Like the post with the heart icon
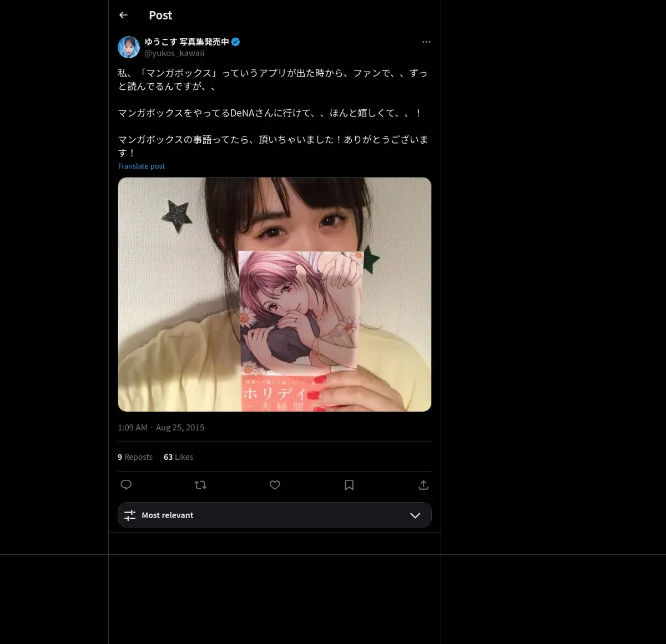 coord(275,485)
